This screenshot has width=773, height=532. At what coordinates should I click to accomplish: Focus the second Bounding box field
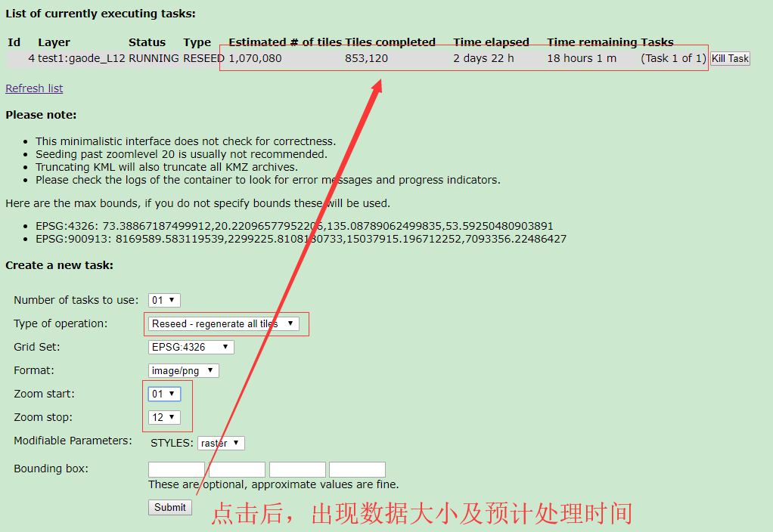[237, 469]
